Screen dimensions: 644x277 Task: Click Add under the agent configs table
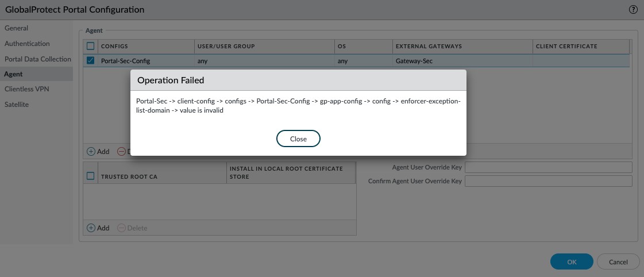(98, 151)
